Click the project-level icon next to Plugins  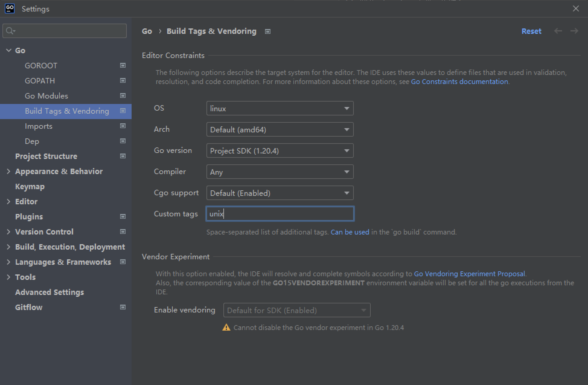123,216
